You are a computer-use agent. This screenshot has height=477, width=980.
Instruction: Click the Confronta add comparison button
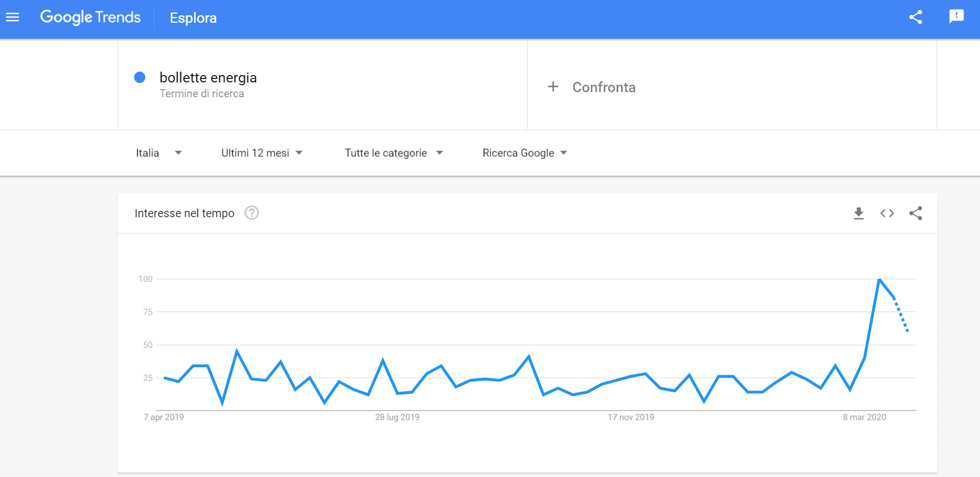(x=604, y=87)
